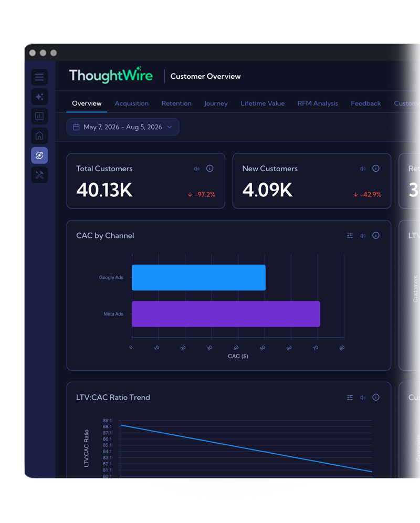Open the tools icon in sidebar
This screenshot has width=420, height=523.
pos(39,175)
